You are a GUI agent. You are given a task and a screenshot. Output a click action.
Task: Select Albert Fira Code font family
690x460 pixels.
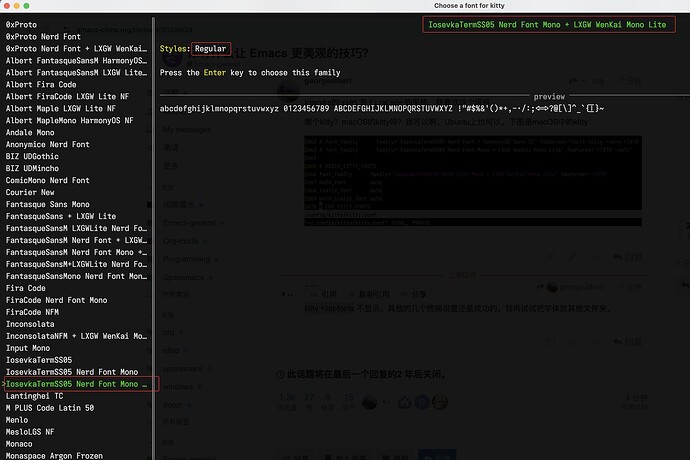pos(40,85)
